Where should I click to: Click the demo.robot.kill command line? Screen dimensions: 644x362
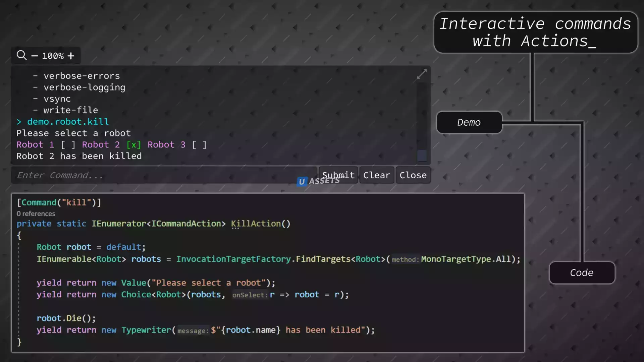pyautogui.click(x=68, y=122)
